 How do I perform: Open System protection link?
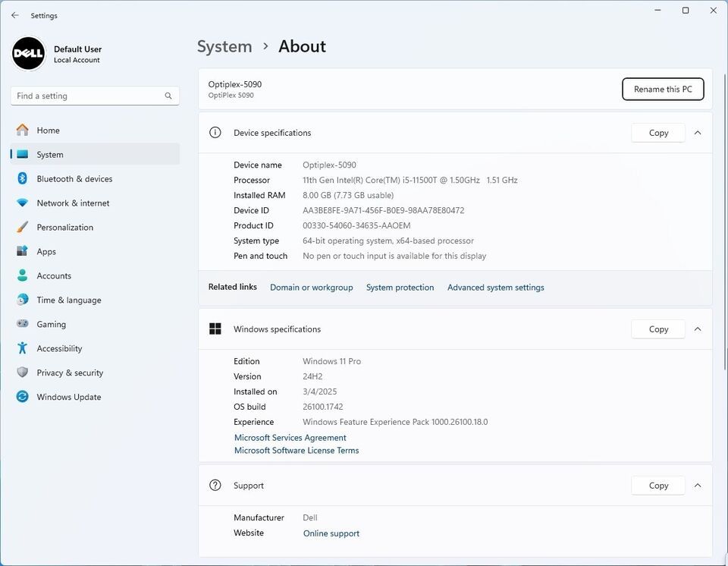click(x=400, y=288)
